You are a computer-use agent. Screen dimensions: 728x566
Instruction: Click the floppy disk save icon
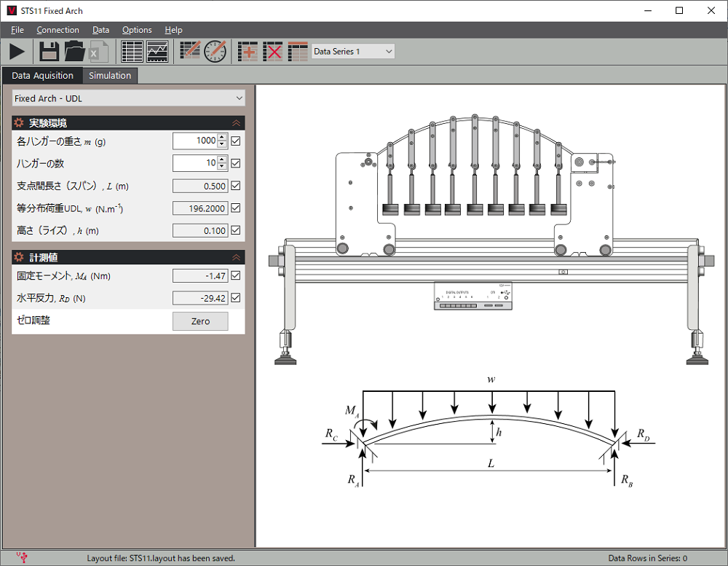(x=49, y=51)
